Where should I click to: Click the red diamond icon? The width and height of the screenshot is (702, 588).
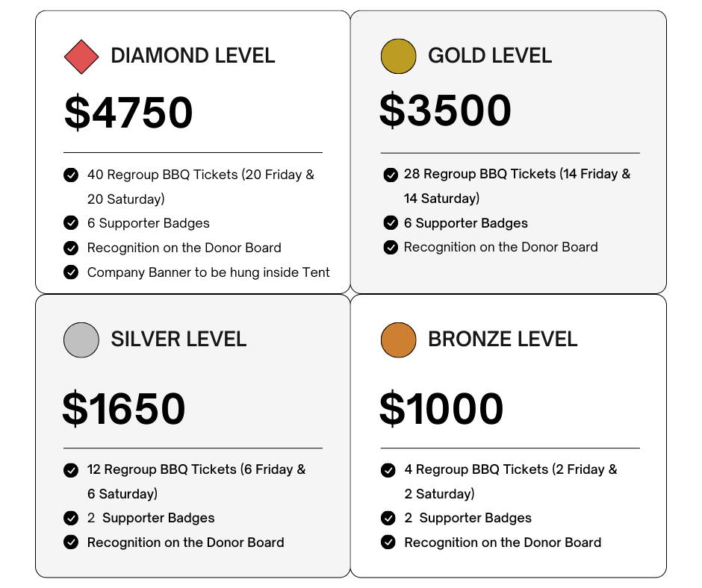pos(81,57)
